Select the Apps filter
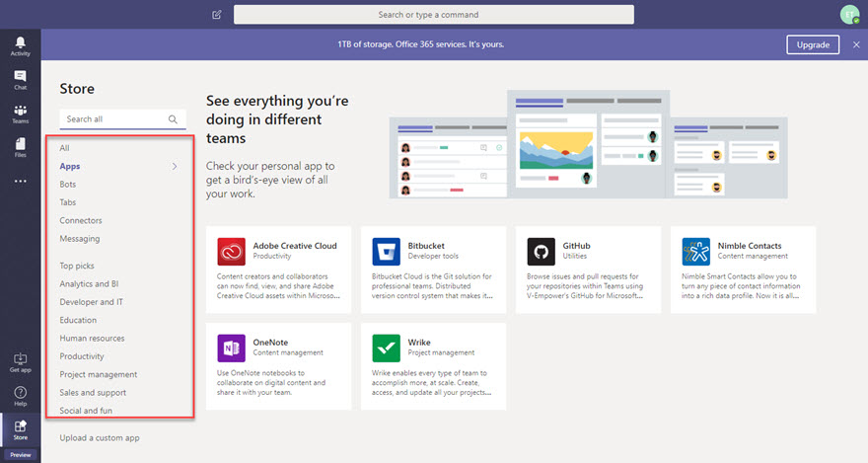This screenshot has height=463, width=868. (70, 166)
